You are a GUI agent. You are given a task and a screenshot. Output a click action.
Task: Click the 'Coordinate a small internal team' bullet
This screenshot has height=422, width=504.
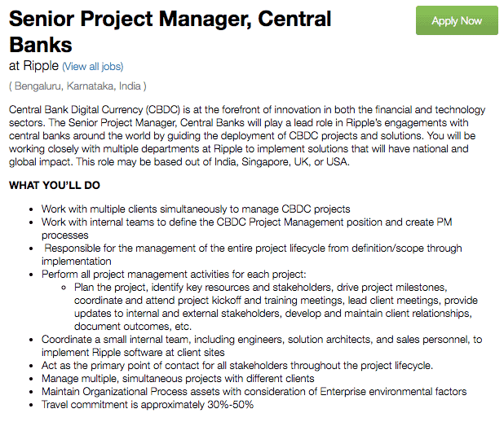[x=262, y=346]
